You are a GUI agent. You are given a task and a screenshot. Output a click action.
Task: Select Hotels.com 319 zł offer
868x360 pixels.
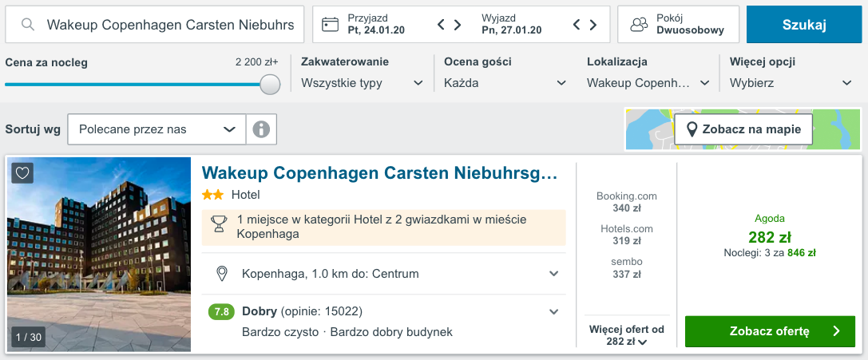tap(627, 235)
